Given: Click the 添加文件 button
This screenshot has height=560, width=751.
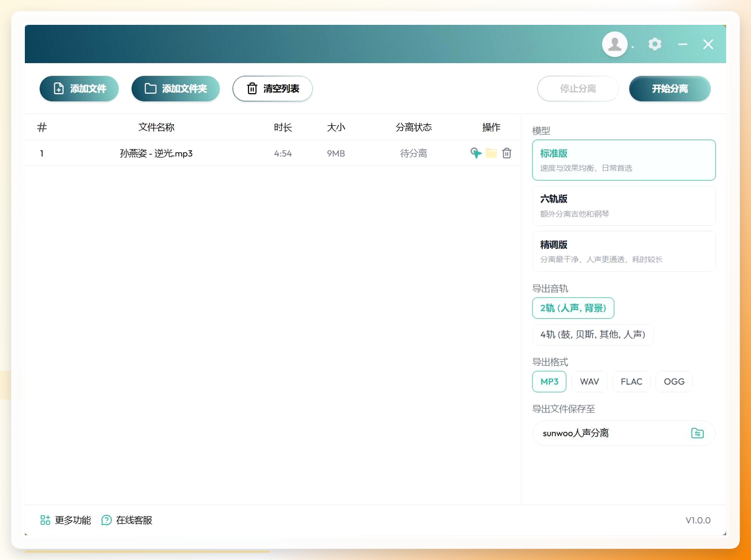Looking at the screenshot, I should coord(79,89).
